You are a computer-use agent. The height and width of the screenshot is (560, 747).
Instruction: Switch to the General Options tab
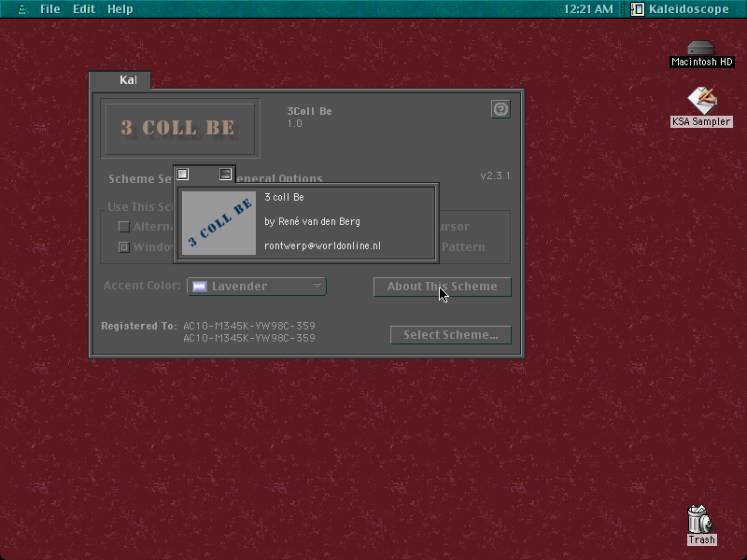tap(279, 179)
